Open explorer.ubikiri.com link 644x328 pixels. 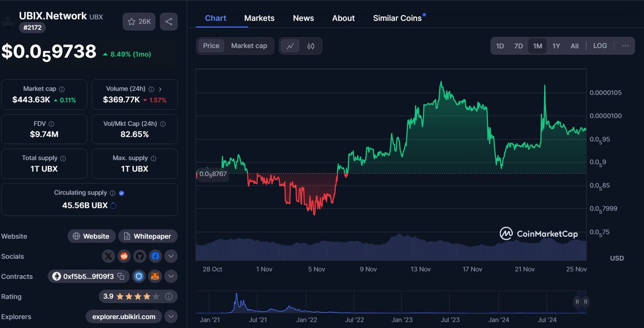pyautogui.click(x=123, y=317)
